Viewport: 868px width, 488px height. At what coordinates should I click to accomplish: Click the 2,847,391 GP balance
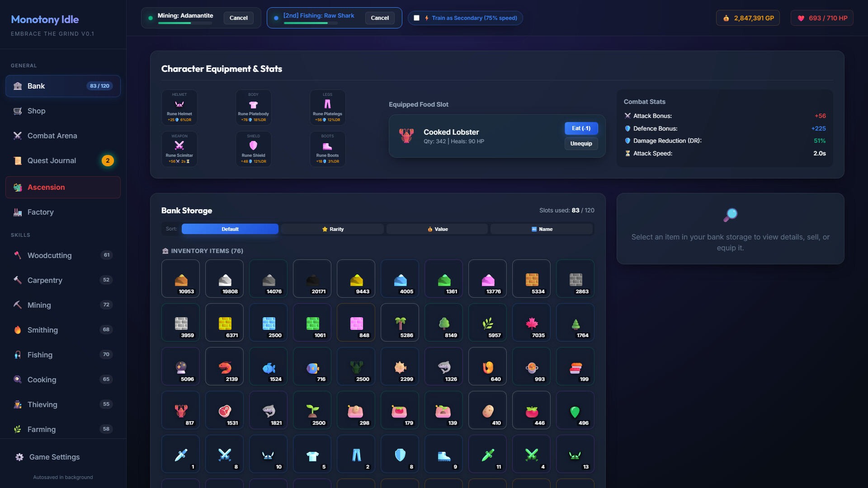[748, 18]
